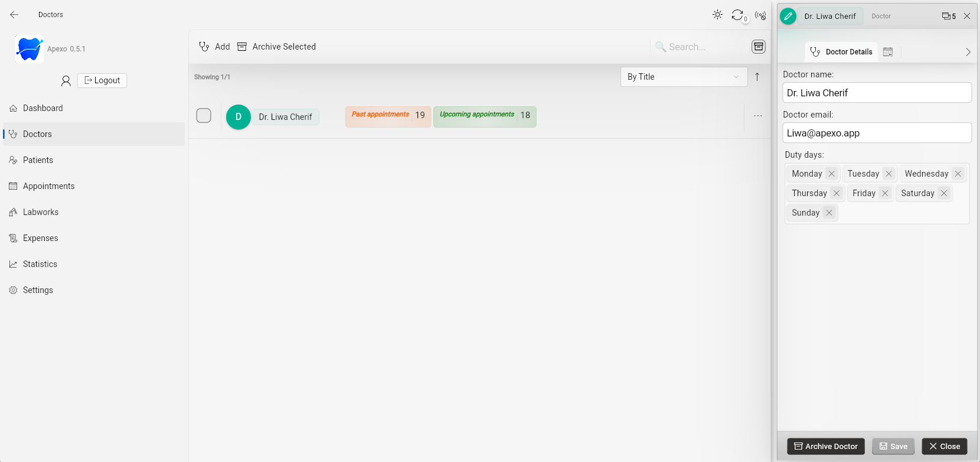Click the Doctor name input field
Viewport: 980px width, 462px height.
pos(877,93)
